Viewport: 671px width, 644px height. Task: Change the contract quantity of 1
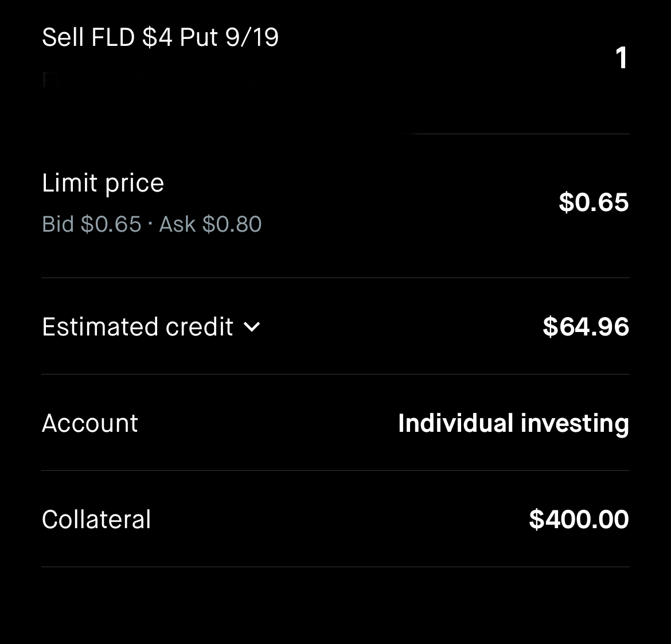621,58
